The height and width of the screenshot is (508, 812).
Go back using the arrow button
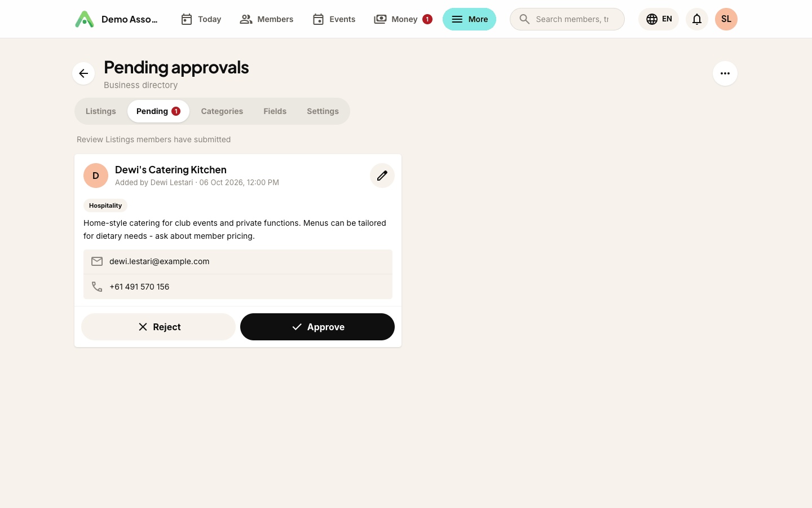pos(83,73)
